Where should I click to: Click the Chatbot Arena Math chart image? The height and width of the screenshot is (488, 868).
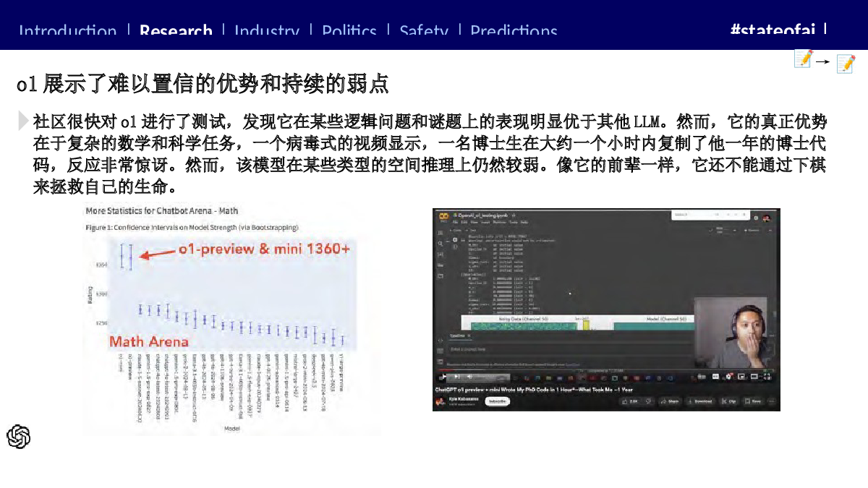[232, 320]
